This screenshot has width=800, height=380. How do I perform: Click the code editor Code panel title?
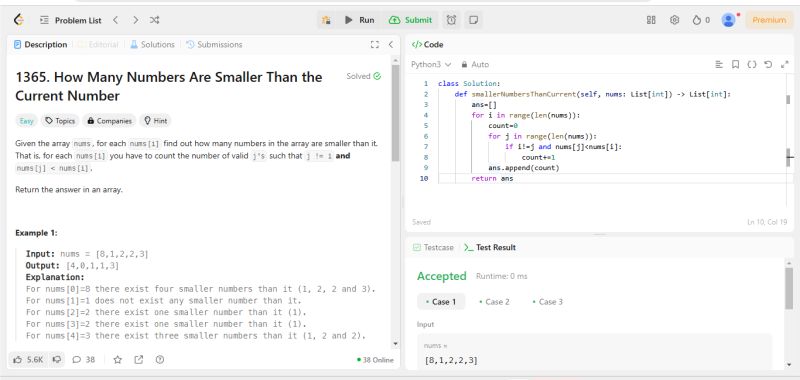[x=428, y=44]
